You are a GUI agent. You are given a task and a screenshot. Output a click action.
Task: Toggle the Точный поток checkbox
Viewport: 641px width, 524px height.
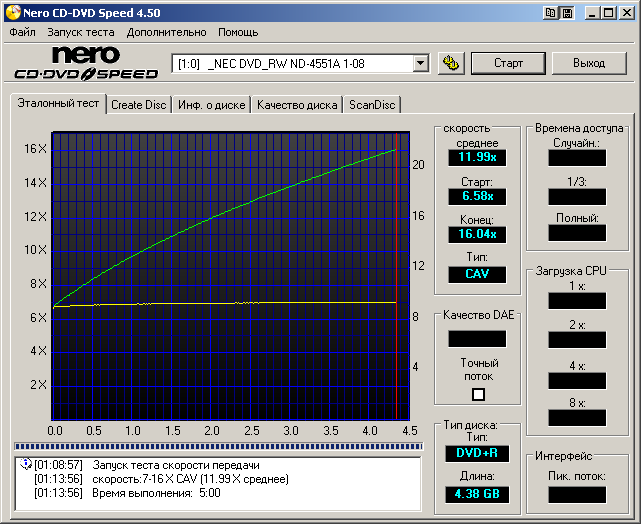[x=478, y=394]
